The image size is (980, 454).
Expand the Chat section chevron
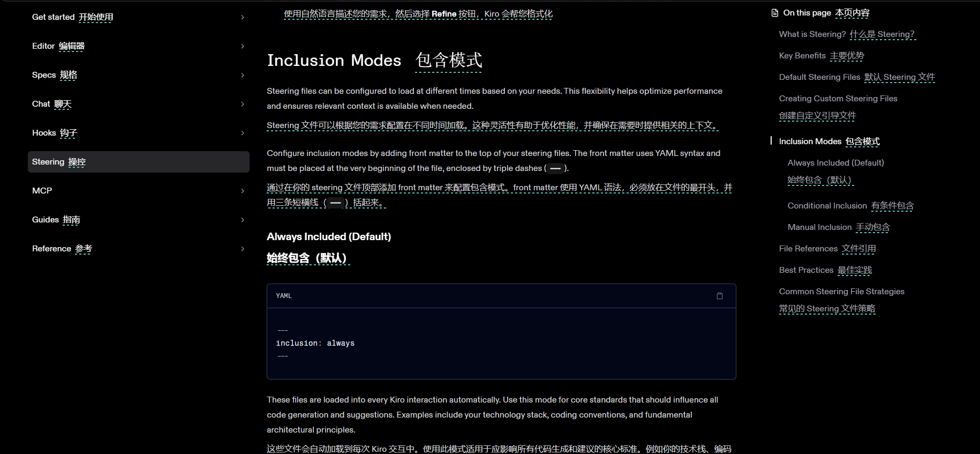point(243,104)
